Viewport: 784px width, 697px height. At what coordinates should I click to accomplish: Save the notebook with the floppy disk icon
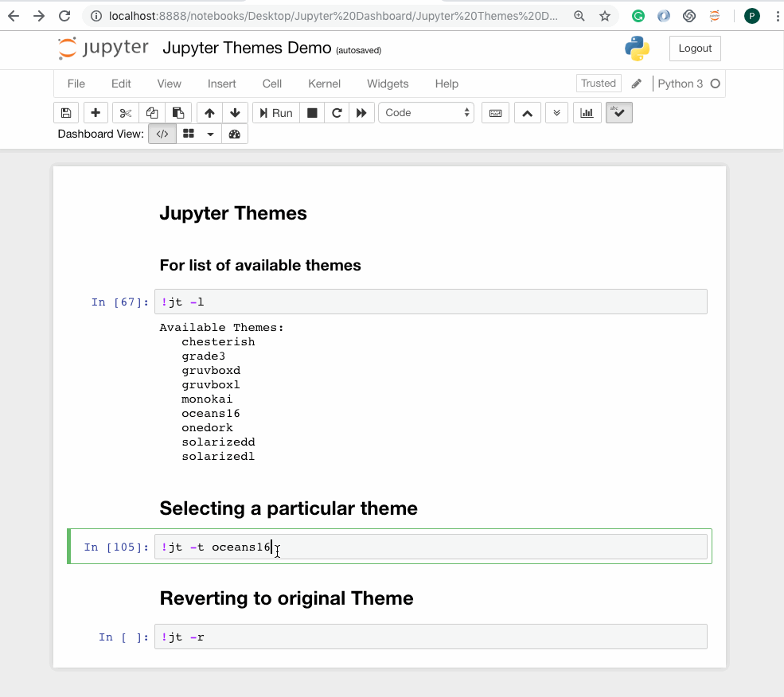click(66, 113)
